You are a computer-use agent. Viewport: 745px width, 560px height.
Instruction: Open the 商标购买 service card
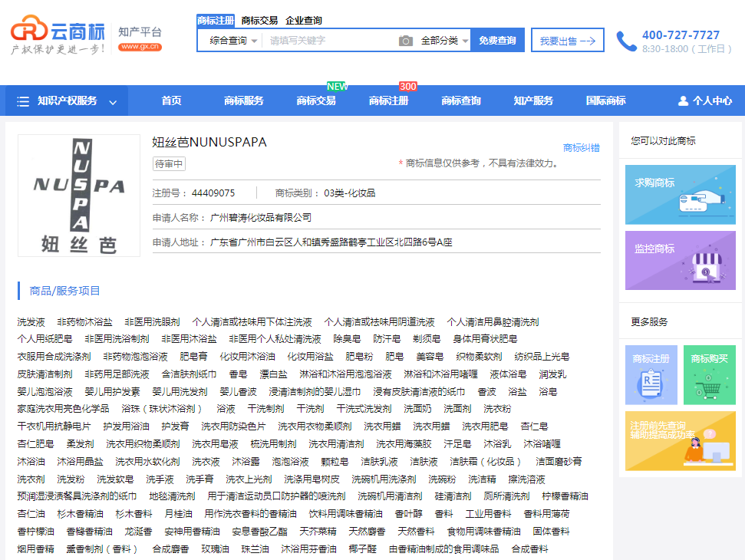coord(710,375)
